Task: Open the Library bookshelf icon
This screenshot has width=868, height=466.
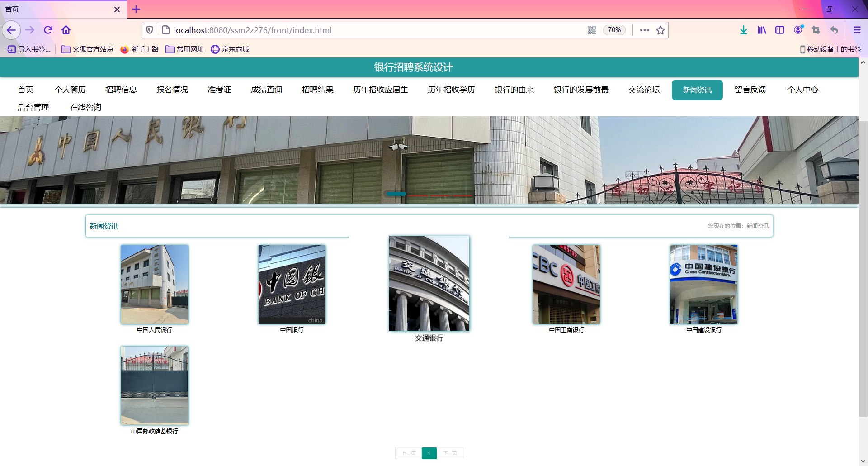Action: pyautogui.click(x=762, y=30)
